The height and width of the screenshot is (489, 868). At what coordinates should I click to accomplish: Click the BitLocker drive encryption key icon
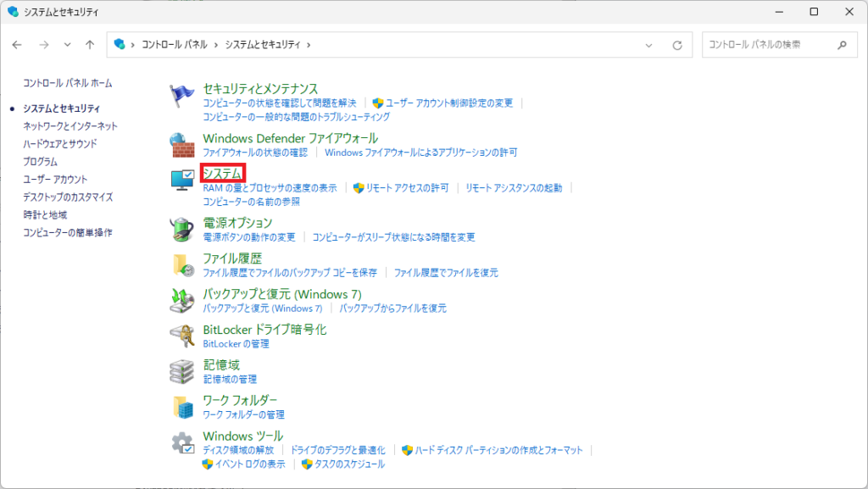click(182, 336)
